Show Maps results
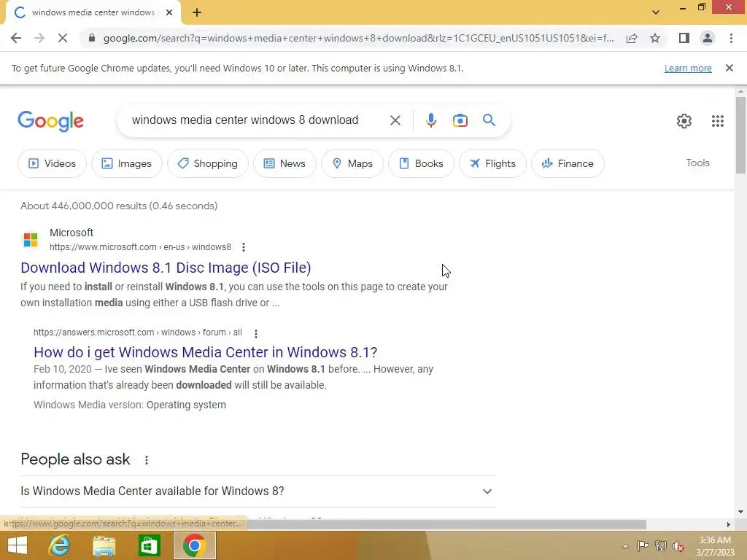The width and height of the screenshot is (747, 560). 352,163
